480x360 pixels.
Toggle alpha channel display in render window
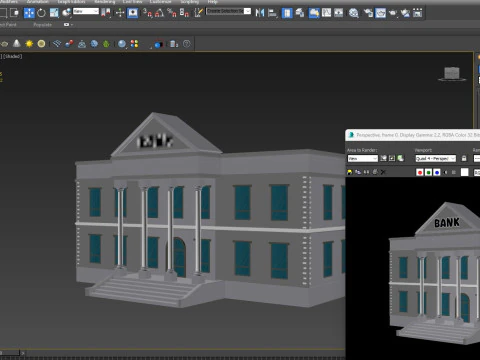[x=445, y=172]
